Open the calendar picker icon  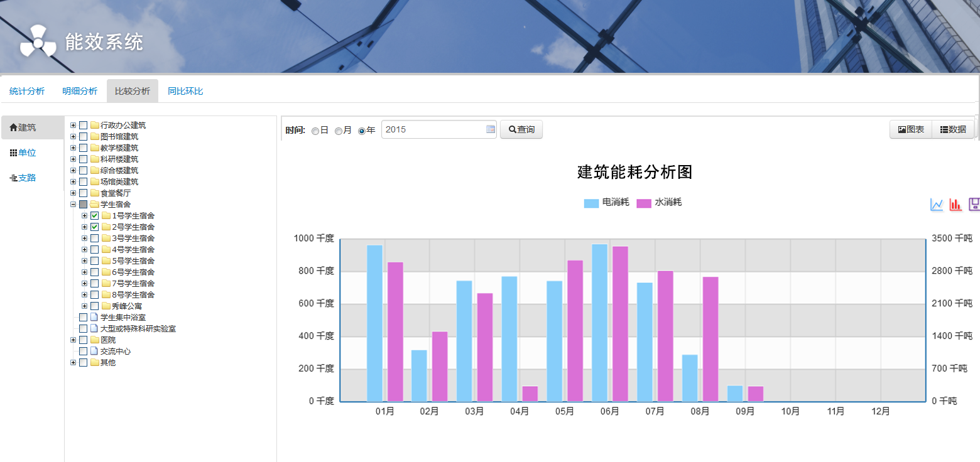point(491,129)
